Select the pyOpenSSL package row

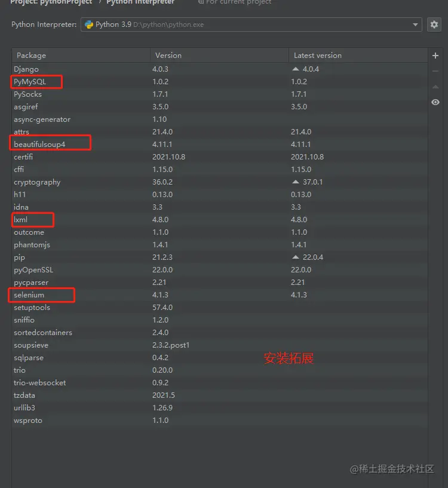219,270
